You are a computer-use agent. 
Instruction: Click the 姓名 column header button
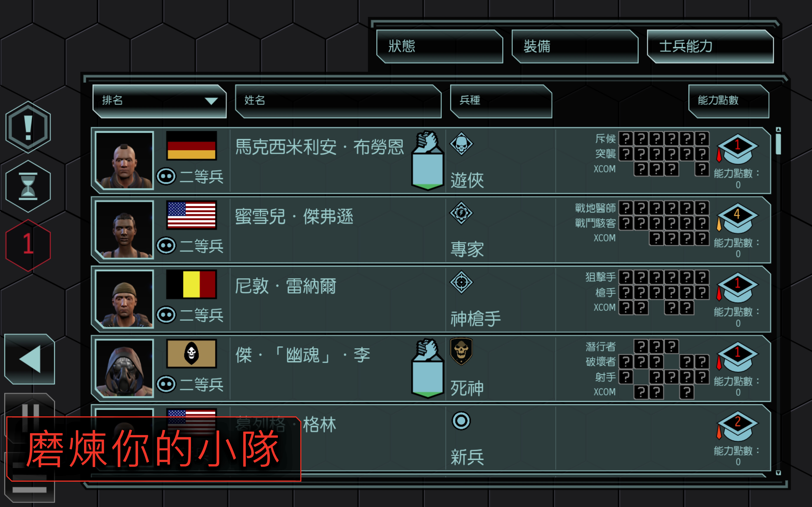point(338,101)
